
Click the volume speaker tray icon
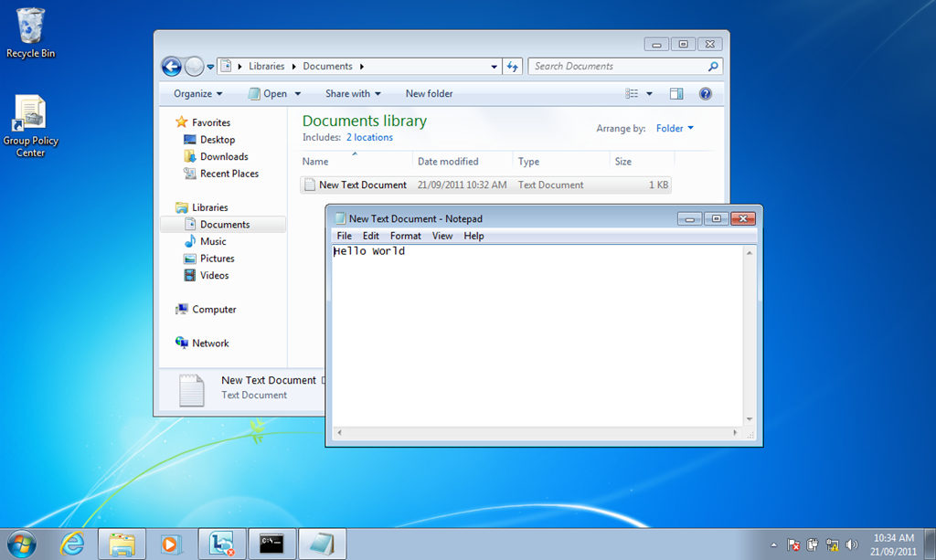[852, 544]
